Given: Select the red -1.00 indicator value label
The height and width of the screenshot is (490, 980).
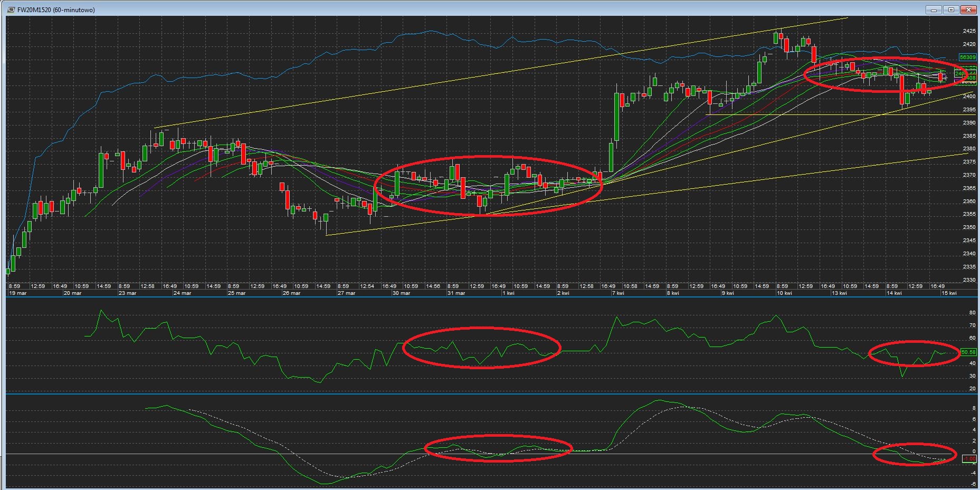Looking at the screenshot, I should 970,459.
